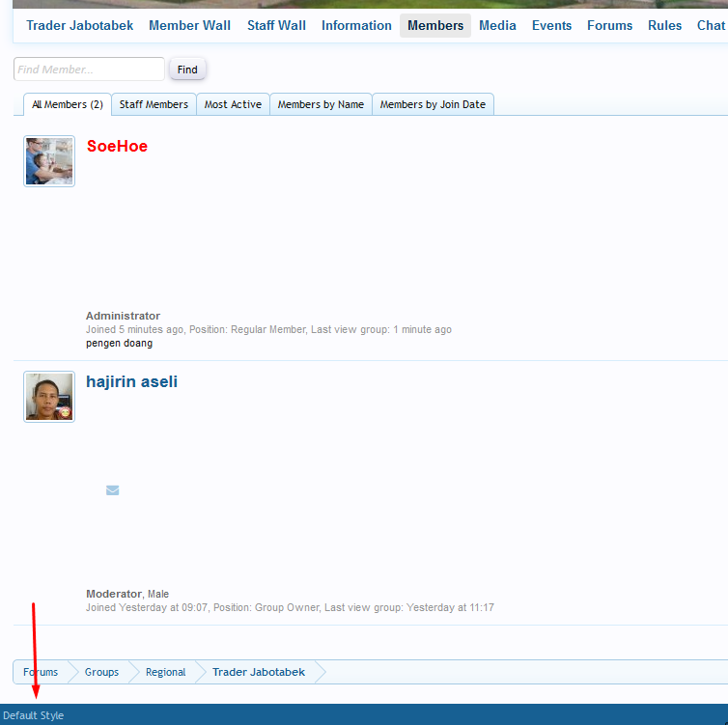This screenshot has height=725, width=728.
Task: Open the Events navigation item
Action: tap(551, 25)
